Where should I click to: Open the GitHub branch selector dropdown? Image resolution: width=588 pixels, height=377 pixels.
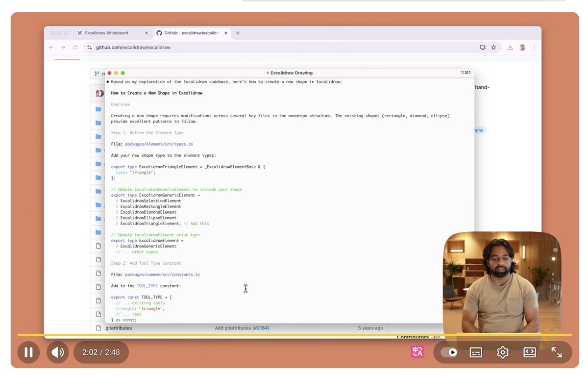[97, 74]
